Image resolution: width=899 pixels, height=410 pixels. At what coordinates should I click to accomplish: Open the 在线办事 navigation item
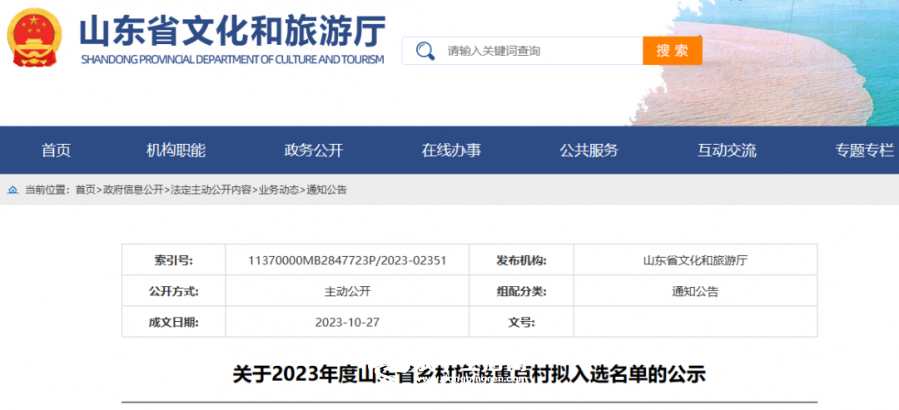451,150
